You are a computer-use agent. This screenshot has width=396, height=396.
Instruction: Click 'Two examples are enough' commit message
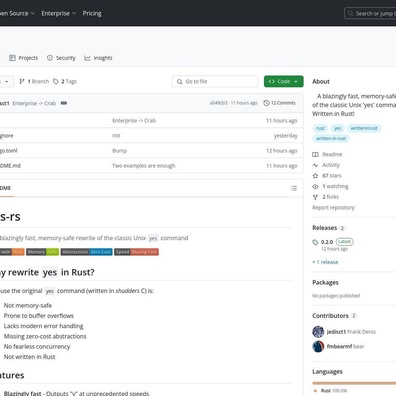pos(144,166)
